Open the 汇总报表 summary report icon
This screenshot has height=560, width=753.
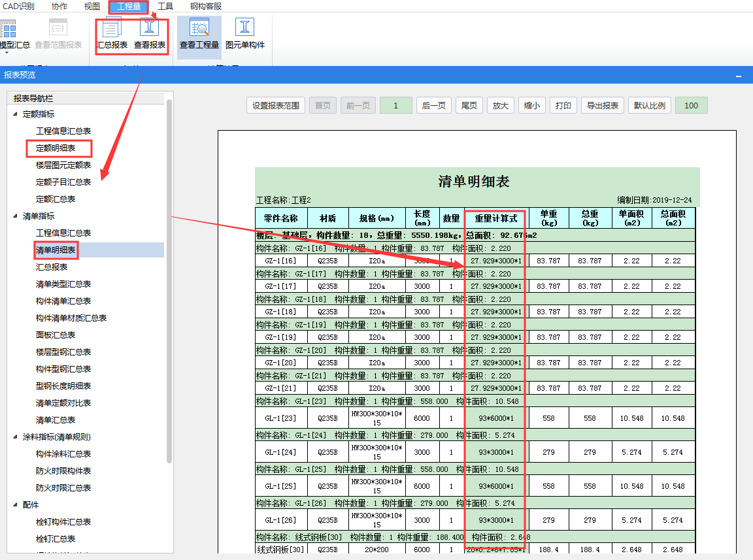click(x=112, y=34)
